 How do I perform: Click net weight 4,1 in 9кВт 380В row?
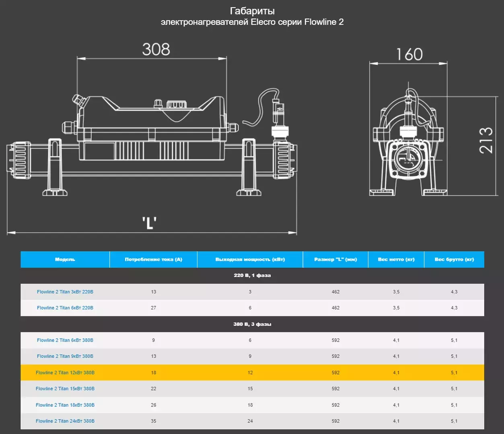(396, 356)
